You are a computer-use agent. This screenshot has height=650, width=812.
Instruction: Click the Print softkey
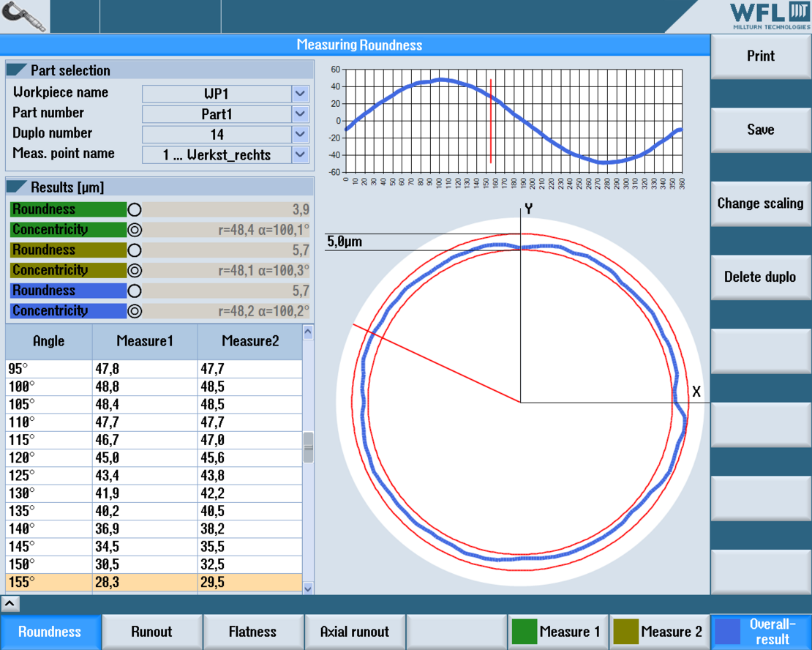(x=761, y=56)
